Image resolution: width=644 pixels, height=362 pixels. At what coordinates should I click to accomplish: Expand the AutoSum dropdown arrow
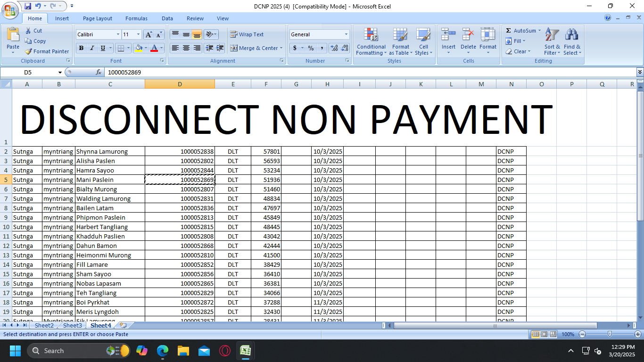[x=540, y=31]
